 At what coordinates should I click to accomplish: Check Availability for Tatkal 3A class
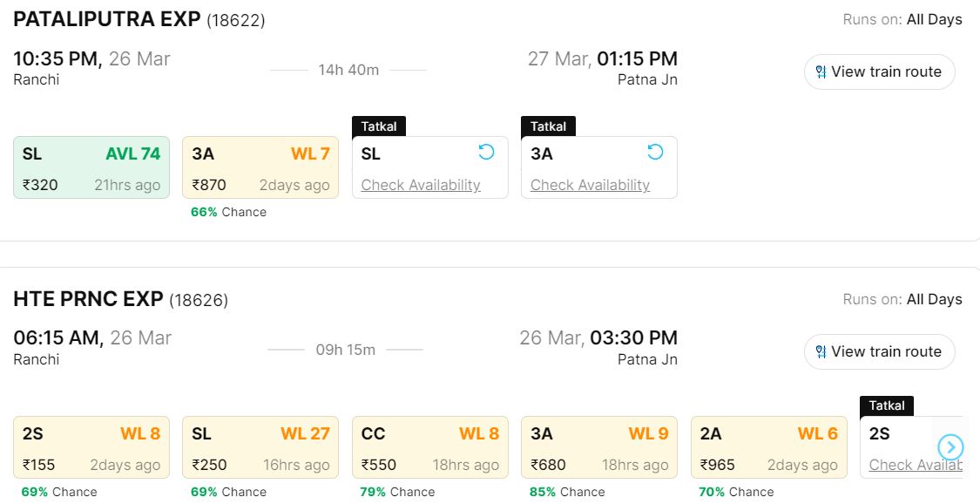tap(590, 185)
